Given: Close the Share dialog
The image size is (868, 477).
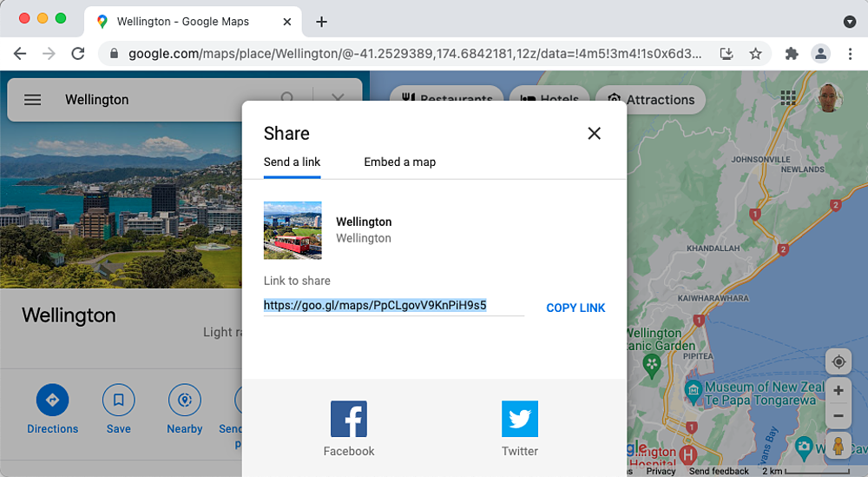Looking at the screenshot, I should [x=594, y=133].
